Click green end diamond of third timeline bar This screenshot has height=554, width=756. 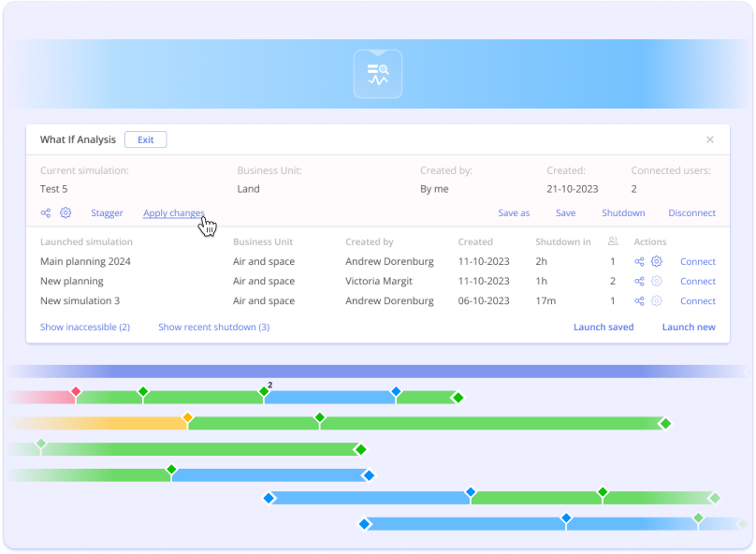pos(360,450)
